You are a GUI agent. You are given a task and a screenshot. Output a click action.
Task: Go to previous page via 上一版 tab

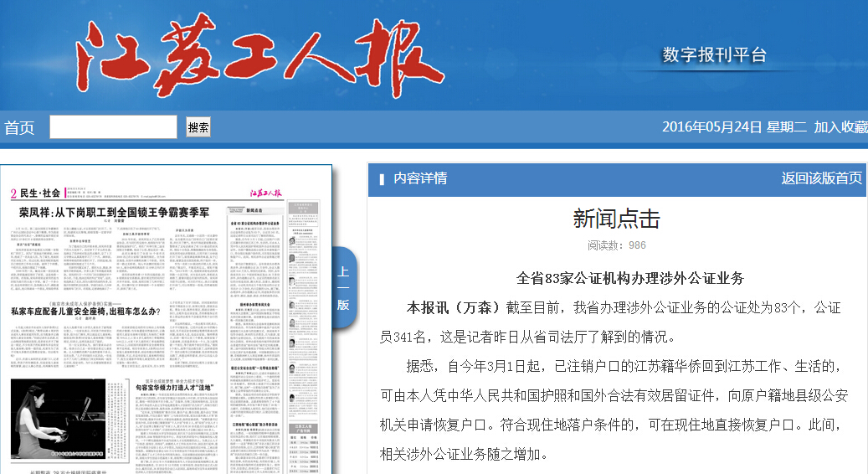coord(343,288)
